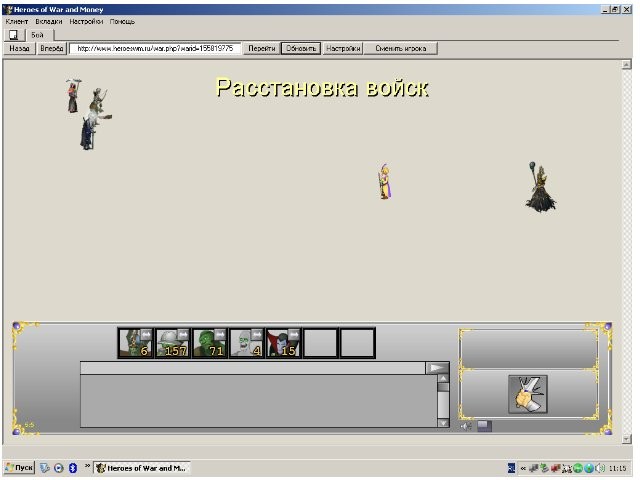Click the split arrows on the 157-unit stack
Image resolution: width=640 pixels, height=480 pixels.
pos(183,335)
